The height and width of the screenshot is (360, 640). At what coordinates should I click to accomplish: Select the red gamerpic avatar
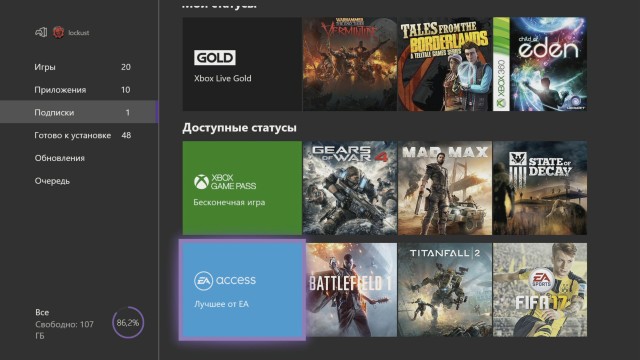(x=58, y=32)
